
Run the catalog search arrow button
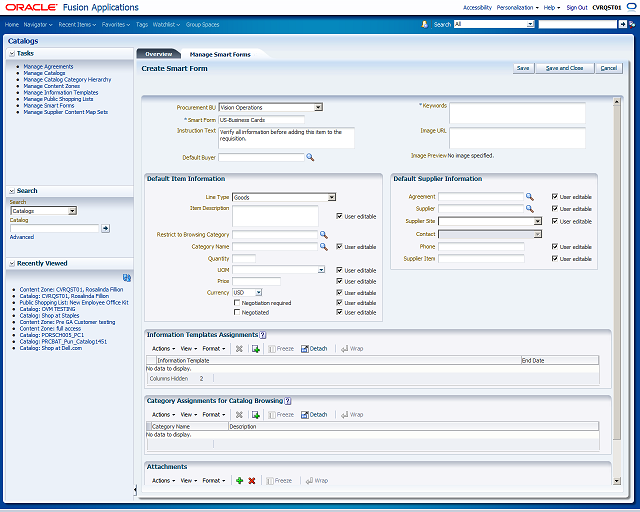coord(106,228)
